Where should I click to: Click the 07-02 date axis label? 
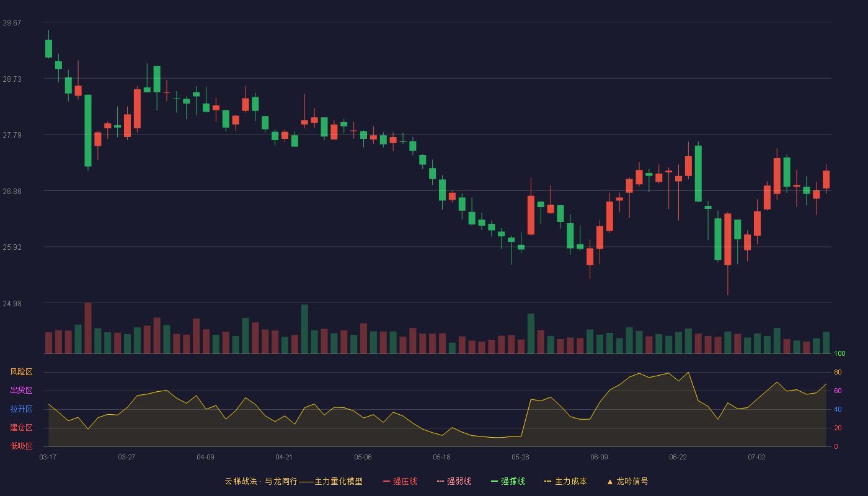(x=756, y=457)
